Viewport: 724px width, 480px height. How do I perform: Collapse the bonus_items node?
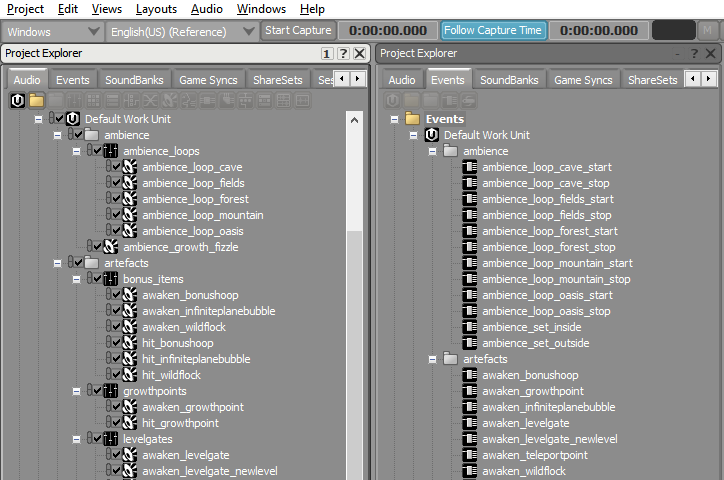coord(76,279)
